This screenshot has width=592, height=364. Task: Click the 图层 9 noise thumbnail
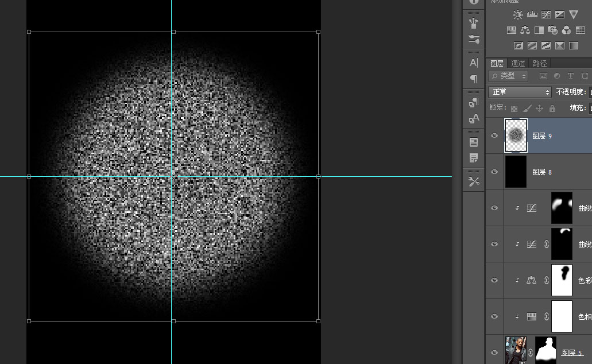pyautogui.click(x=516, y=135)
